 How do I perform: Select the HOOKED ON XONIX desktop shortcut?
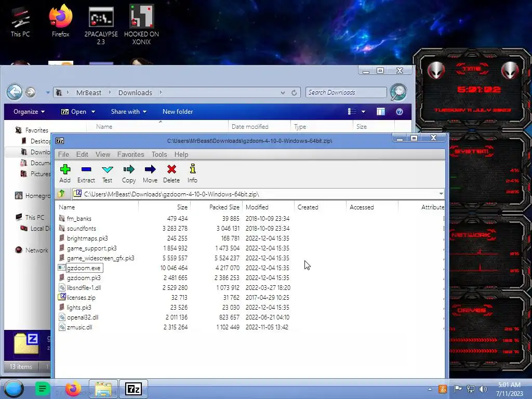(141, 24)
